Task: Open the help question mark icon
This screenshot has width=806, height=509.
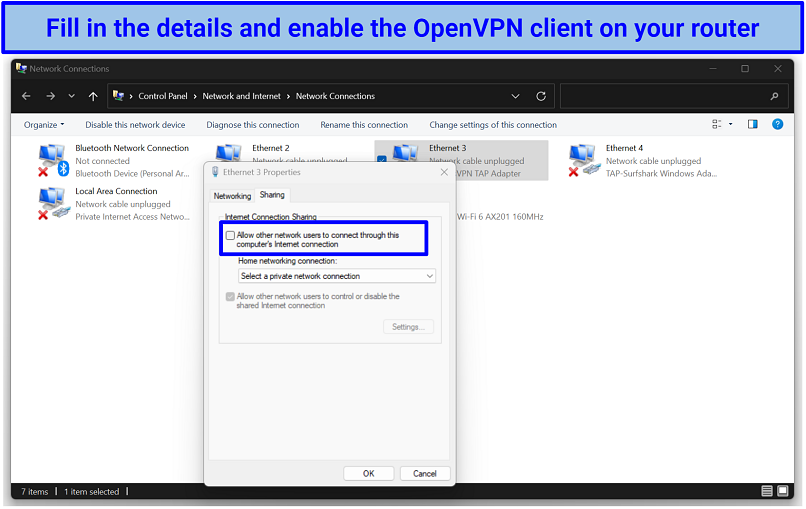Action: (778, 124)
